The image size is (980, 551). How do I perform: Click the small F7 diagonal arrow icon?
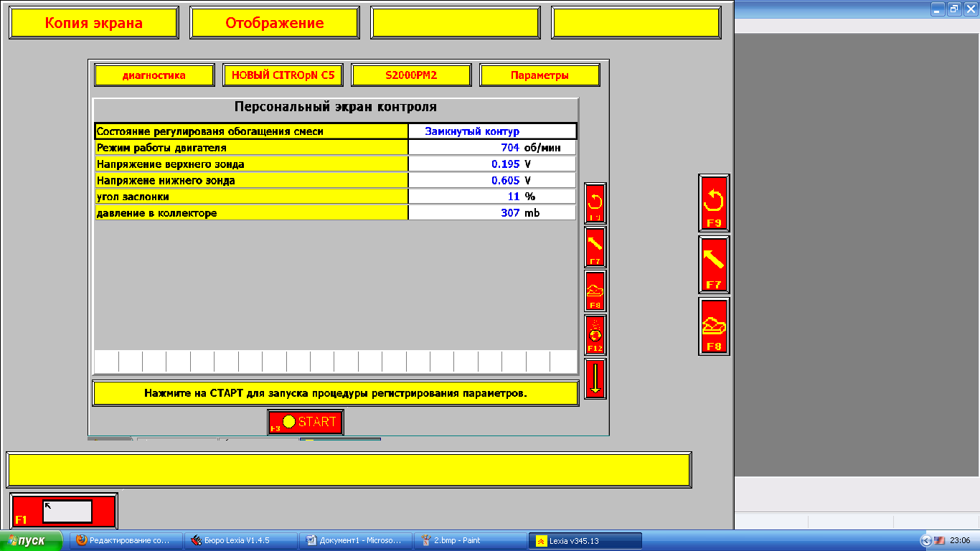coord(595,248)
